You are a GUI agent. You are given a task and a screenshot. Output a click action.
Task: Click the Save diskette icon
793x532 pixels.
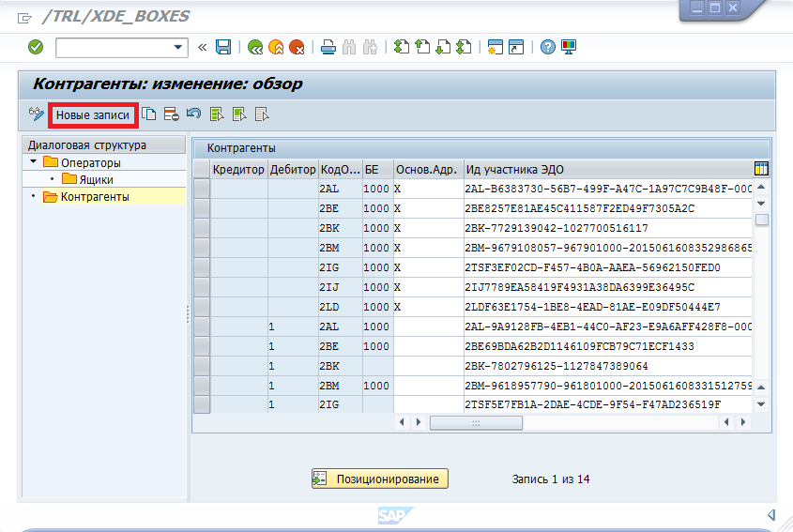click(223, 47)
